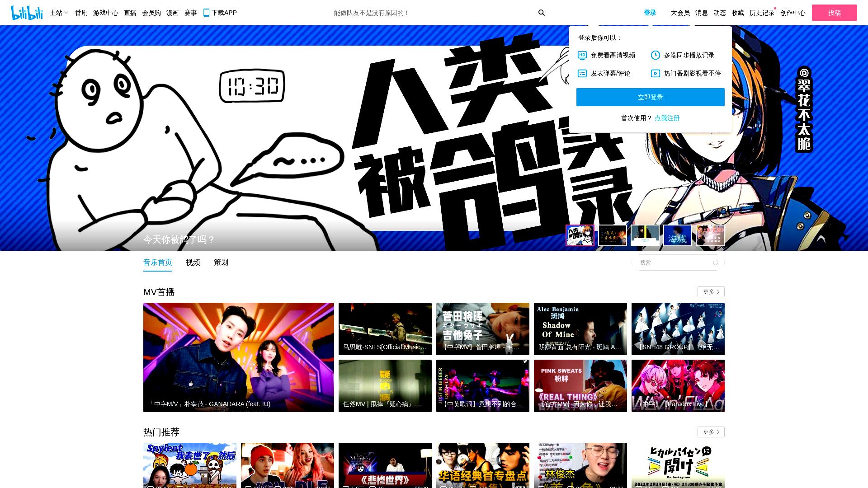Click the 立即登录 button

[x=651, y=97]
